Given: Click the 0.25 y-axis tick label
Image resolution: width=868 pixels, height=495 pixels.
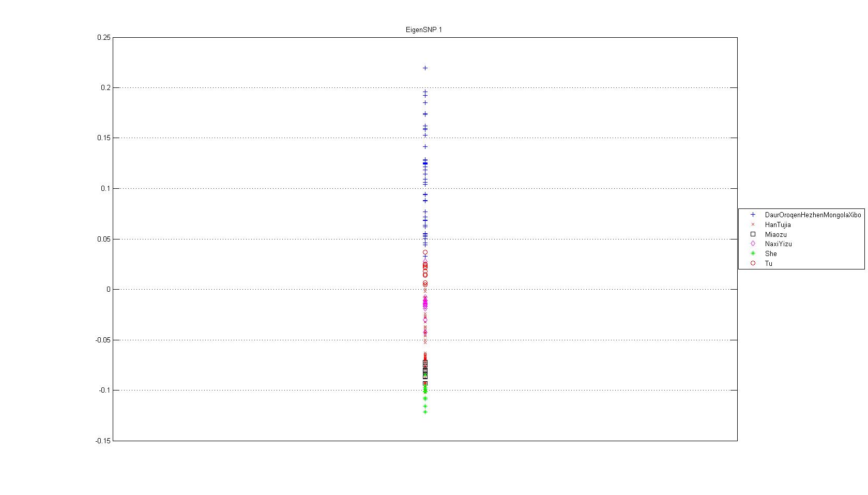Looking at the screenshot, I should tap(103, 37).
